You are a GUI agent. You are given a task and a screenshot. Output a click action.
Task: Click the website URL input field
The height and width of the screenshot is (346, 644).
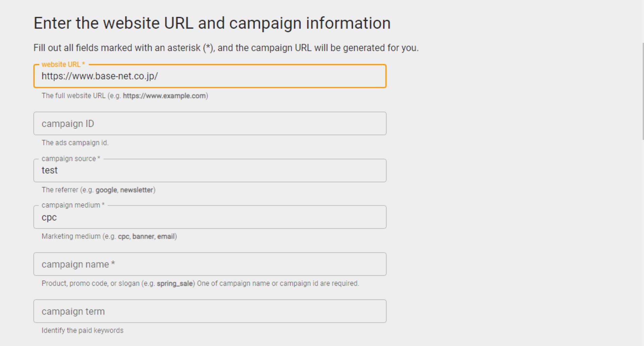coord(210,76)
